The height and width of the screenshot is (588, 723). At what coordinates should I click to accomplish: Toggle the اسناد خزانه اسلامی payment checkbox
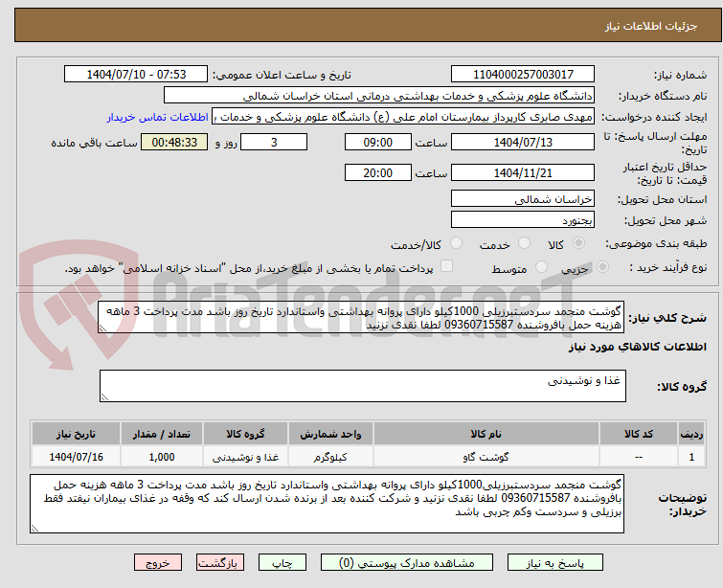[x=446, y=266]
